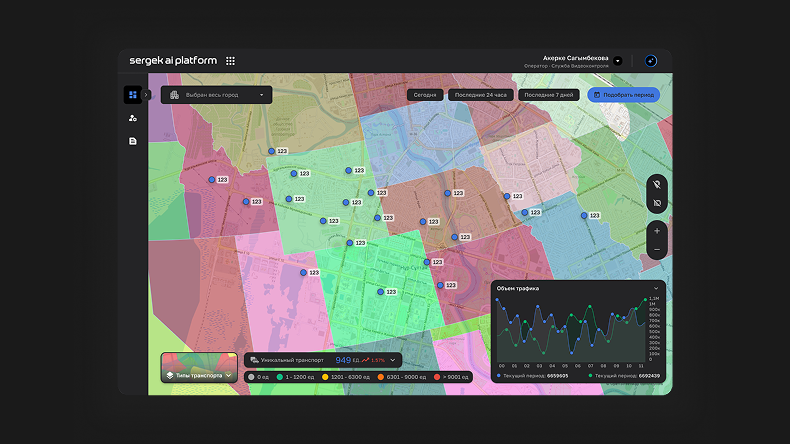Toggle camera layer visibility on map
Viewport: 790px width, 444px height.
tap(657, 203)
